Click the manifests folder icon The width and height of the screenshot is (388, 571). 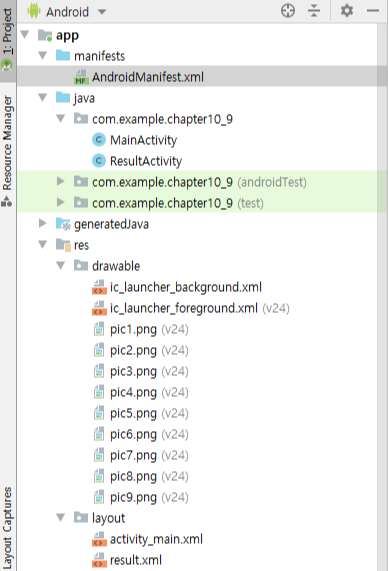point(63,55)
